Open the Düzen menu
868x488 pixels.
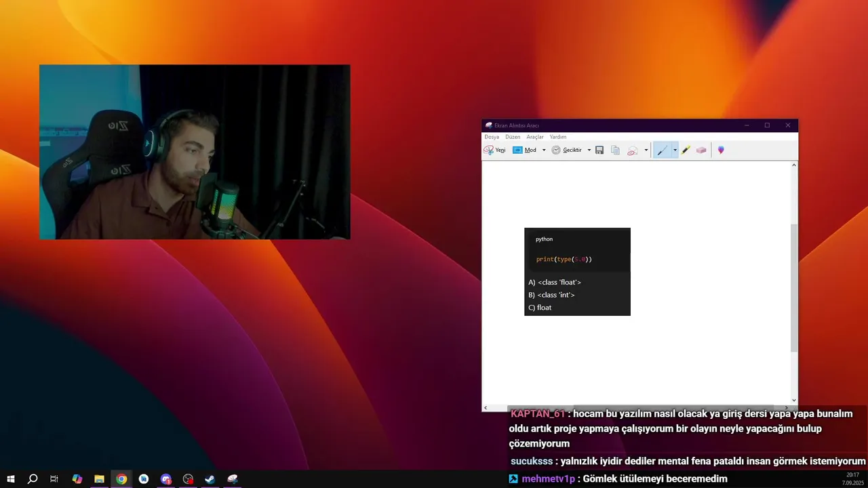[x=513, y=137]
